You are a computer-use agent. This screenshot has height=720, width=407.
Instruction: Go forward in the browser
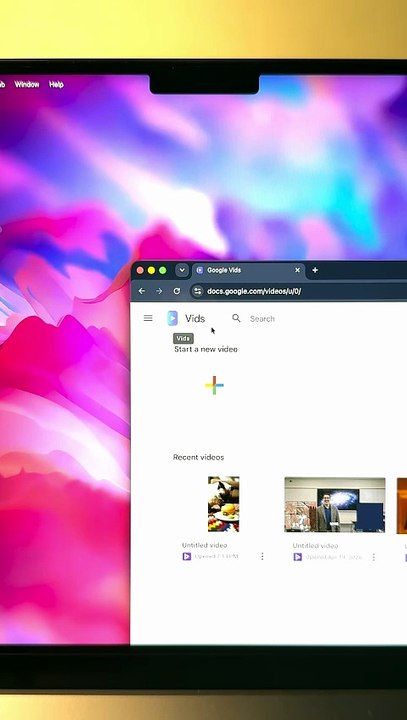coord(159,291)
